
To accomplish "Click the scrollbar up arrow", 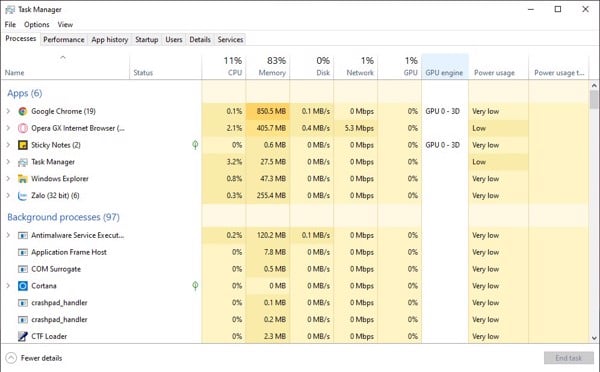I will [x=594, y=86].
